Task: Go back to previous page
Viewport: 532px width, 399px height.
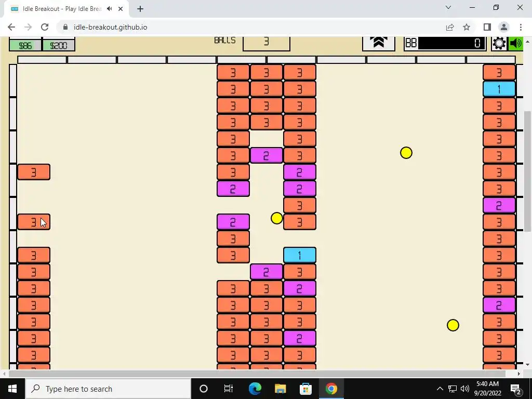Action: 11,27
